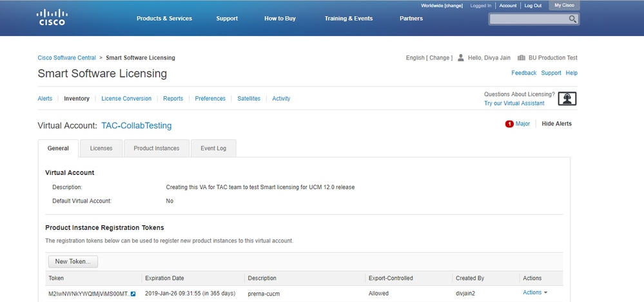Screen dimensions: 644x302
Task: Open full token via the icon next to token
Action: coord(133,294)
